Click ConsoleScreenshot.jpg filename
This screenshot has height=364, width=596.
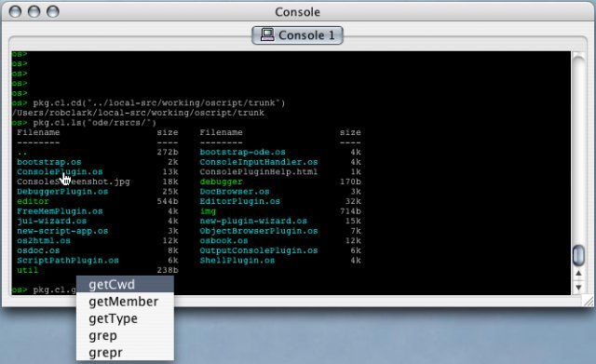coord(74,182)
